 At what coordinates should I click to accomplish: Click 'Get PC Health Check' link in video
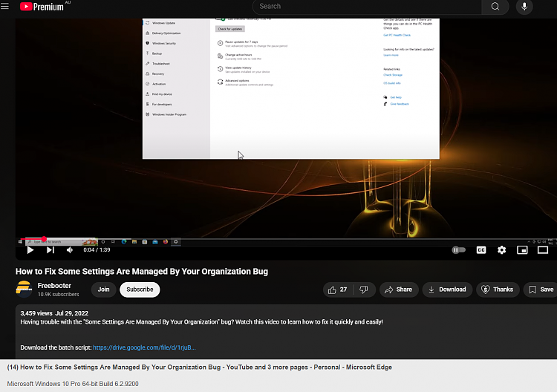tap(397, 35)
